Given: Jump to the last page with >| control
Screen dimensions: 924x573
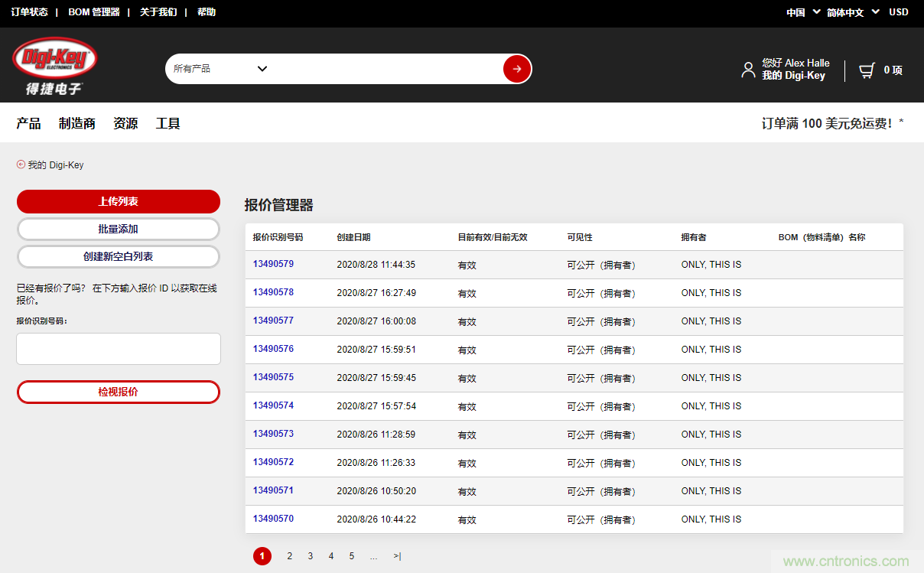Looking at the screenshot, I should (397, 556).
